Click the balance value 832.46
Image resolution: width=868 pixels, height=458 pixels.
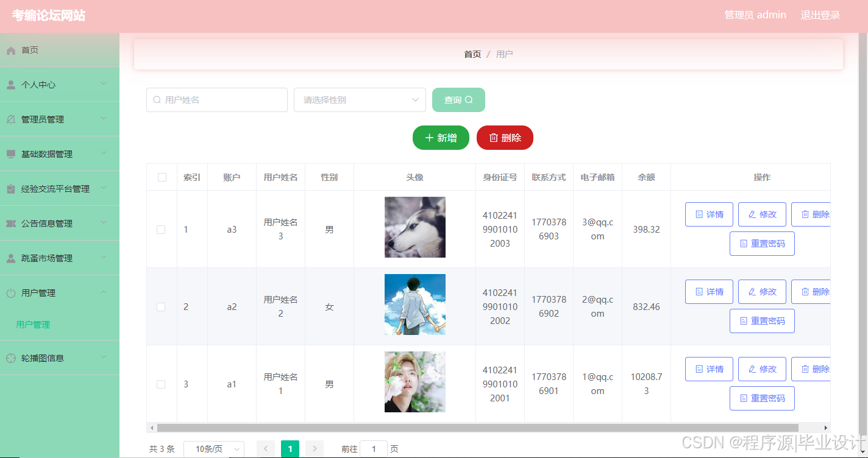(x=646, y=307)
